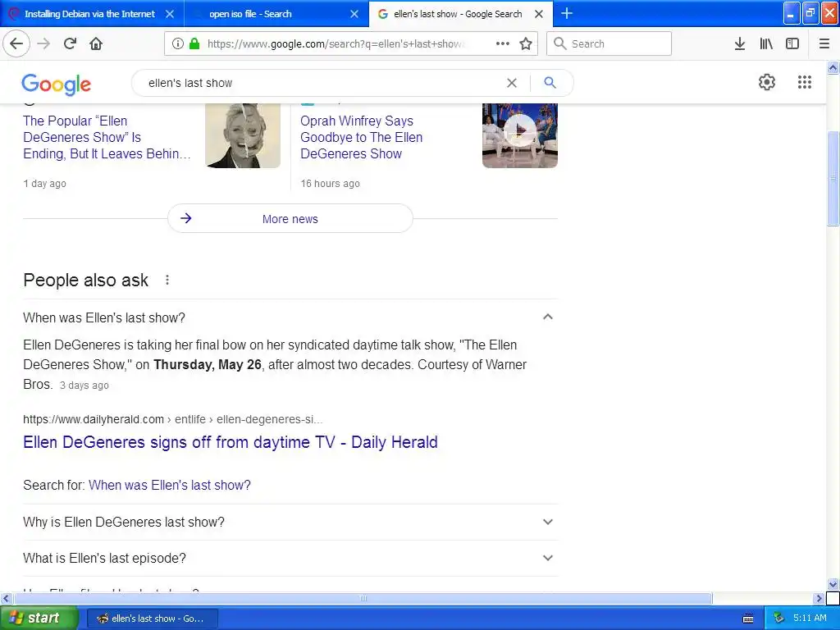Close the open iso file tab

coord(354,14)
